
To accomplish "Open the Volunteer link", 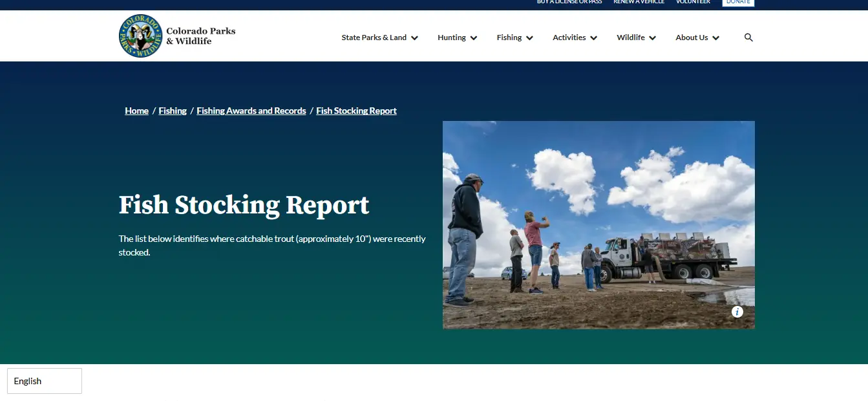I will (693, 3).
